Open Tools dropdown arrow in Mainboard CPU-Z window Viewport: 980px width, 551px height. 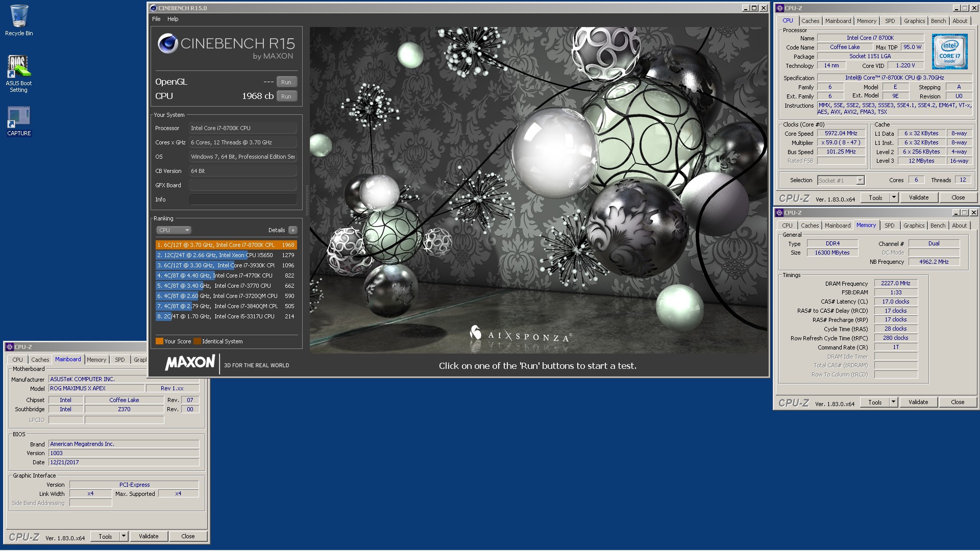click(124, 536)
